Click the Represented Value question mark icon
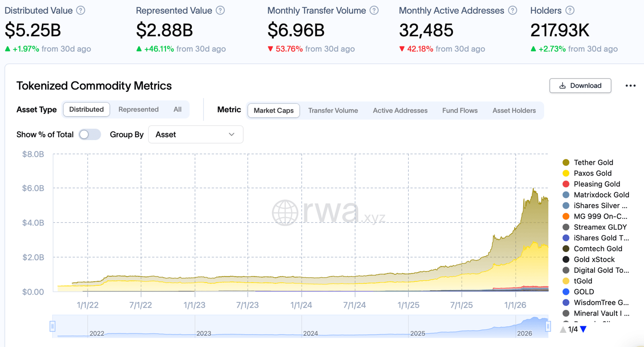 tap(220, 10)
